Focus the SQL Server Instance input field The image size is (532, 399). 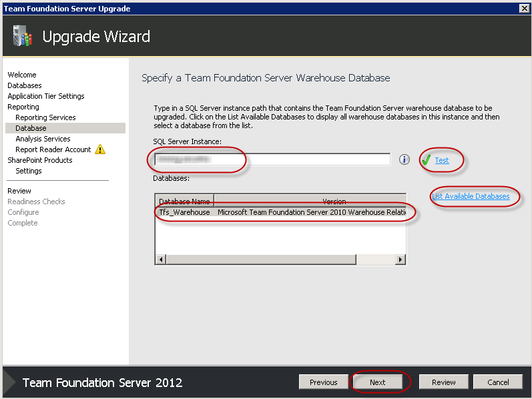(x=272, y=159)
